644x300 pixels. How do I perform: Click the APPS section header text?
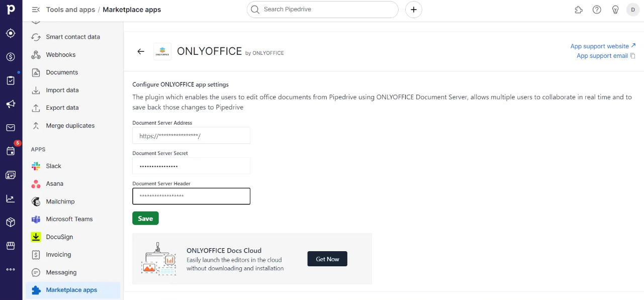[38, 149]
